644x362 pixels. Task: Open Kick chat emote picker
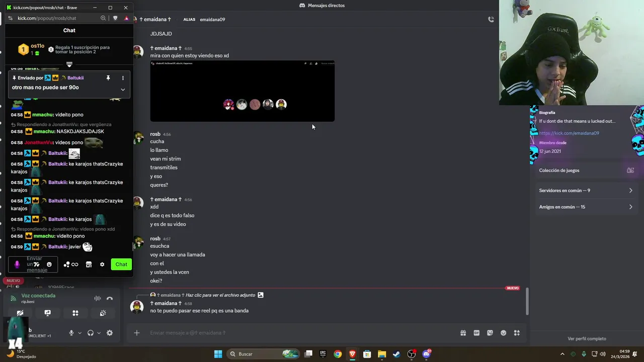pyautogui.click(x=49, y=264)
